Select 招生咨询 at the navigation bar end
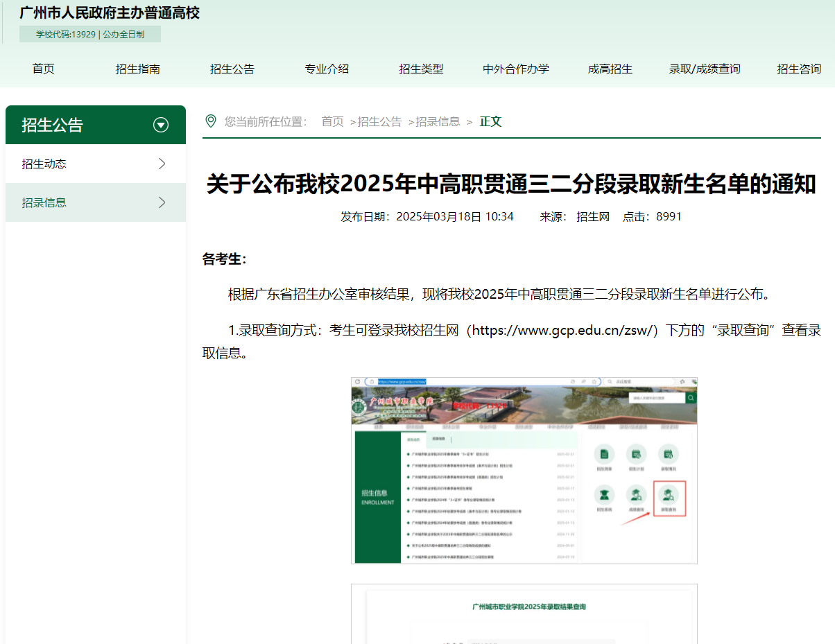 (799, 69)
